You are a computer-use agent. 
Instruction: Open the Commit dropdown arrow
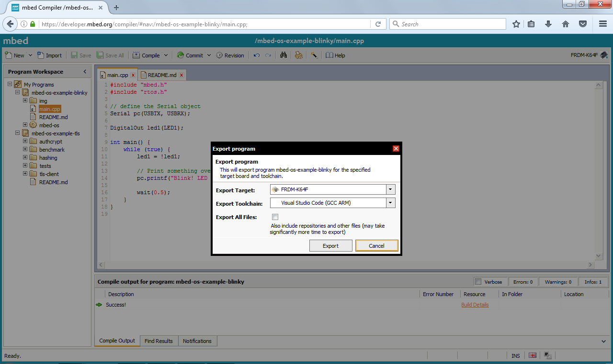pyautogui.click(x=209, y=55)
